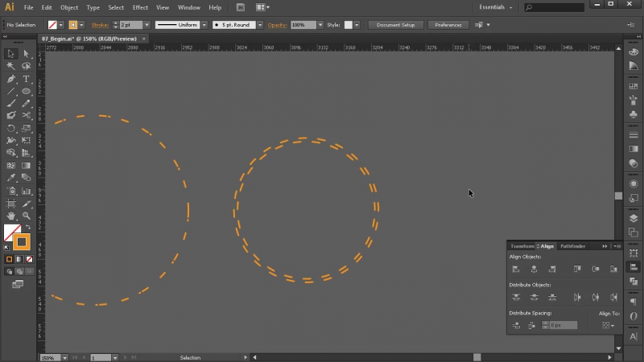Pick the Ellipse tool
The height and width of the screenshot is (362, 644).
click(x=26, y=91)
